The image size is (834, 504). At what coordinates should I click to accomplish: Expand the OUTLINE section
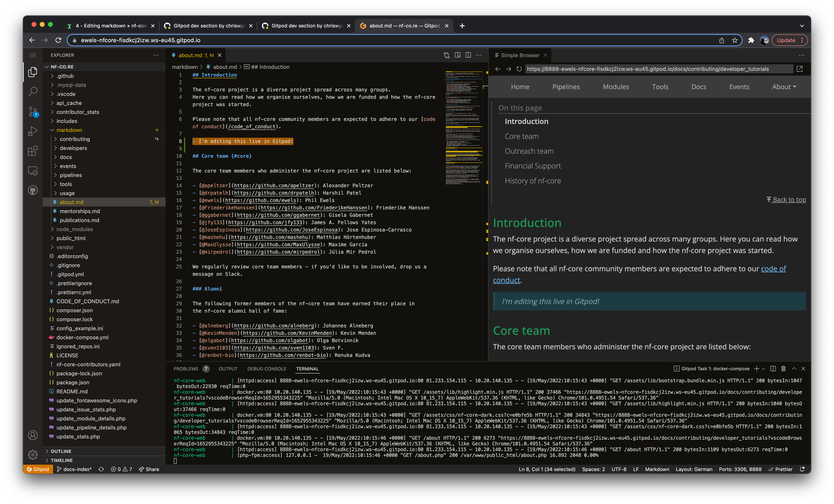pyautogui.click(x=61, y=451)
